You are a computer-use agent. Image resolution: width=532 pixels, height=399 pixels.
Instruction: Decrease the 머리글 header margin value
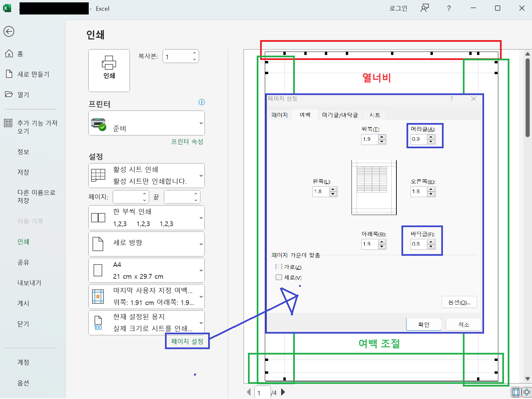pyautogui.click(x=431, y=141)
